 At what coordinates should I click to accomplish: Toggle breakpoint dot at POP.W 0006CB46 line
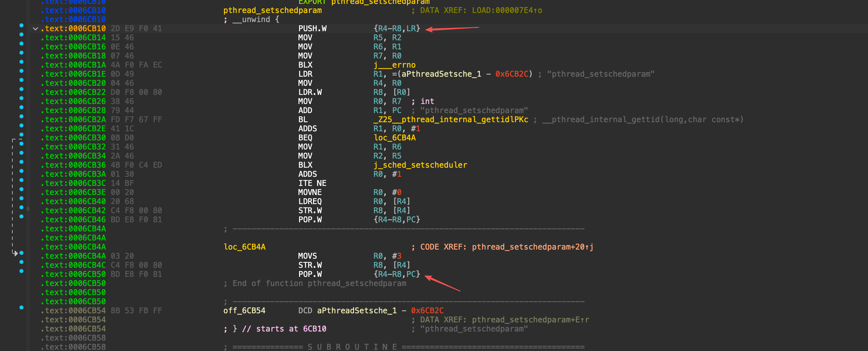(x=21, y=216)
